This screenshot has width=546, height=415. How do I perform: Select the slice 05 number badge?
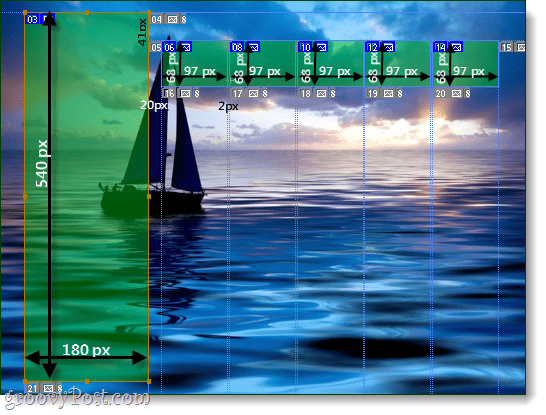pyautogui.click(x=156, y=47)
